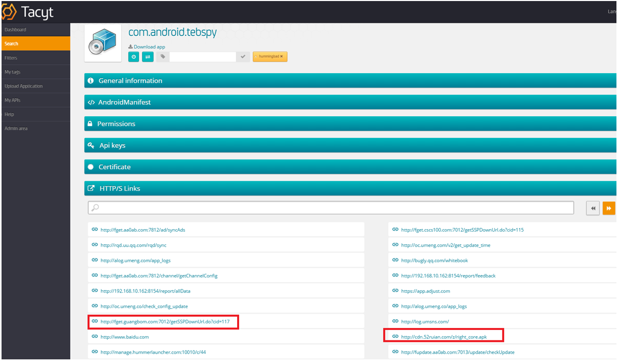Go to previous links page button
Image resolution: width=618 pixels, height=364 pixels.
[593, 208]
